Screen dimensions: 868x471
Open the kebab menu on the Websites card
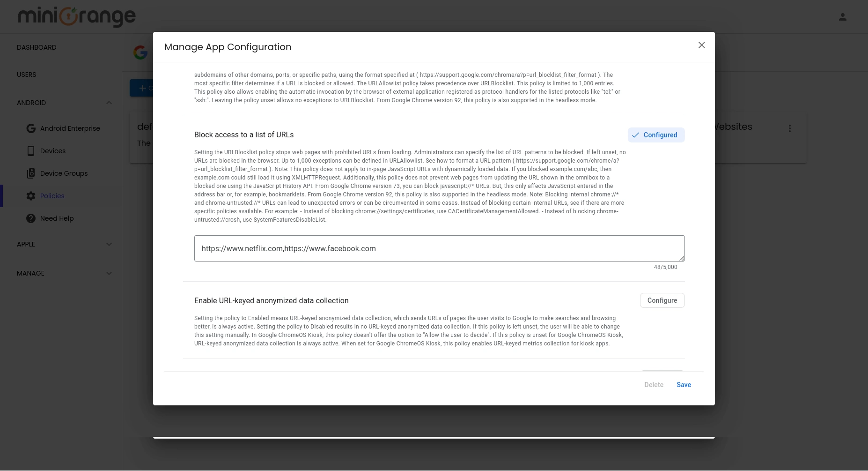[790, 127]
